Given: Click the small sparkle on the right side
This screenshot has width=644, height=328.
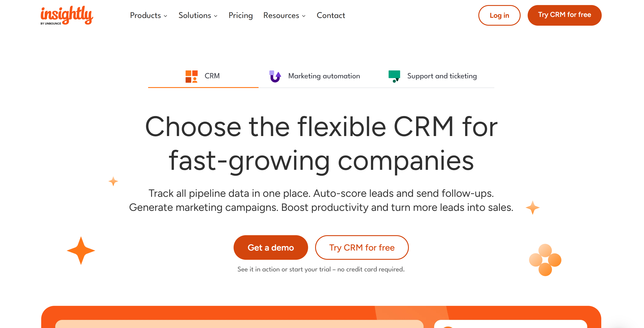Looking at the screenshot, I should 532,207.
